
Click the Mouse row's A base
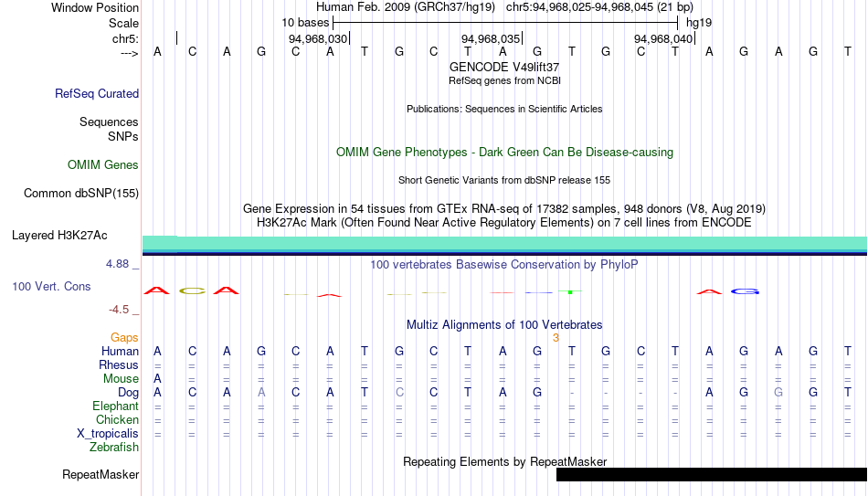tap(157, 379)
